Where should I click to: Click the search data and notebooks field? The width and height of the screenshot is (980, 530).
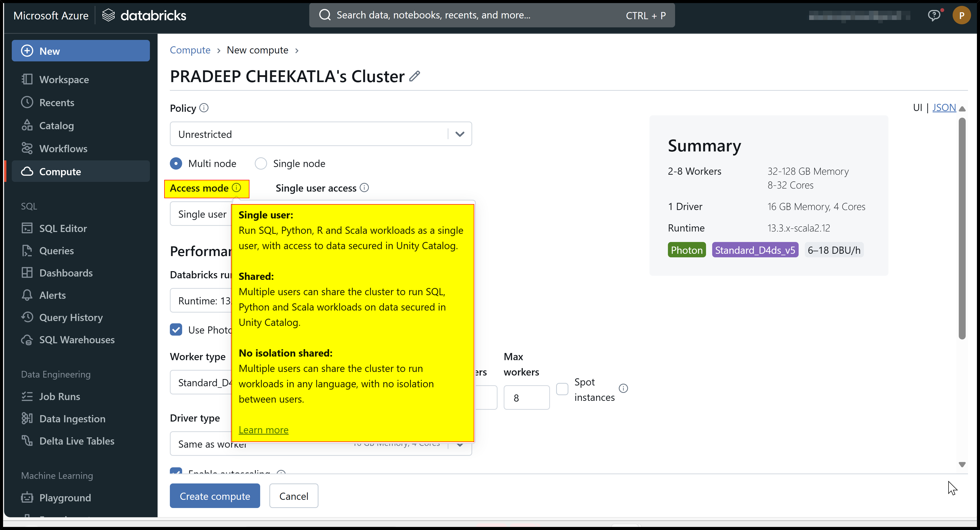492,15
